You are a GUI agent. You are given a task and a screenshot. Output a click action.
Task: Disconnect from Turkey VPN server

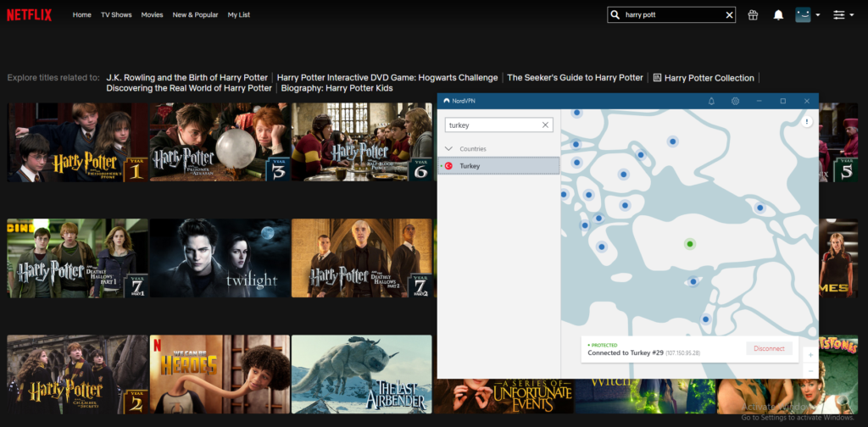click(x=770, y=348)
